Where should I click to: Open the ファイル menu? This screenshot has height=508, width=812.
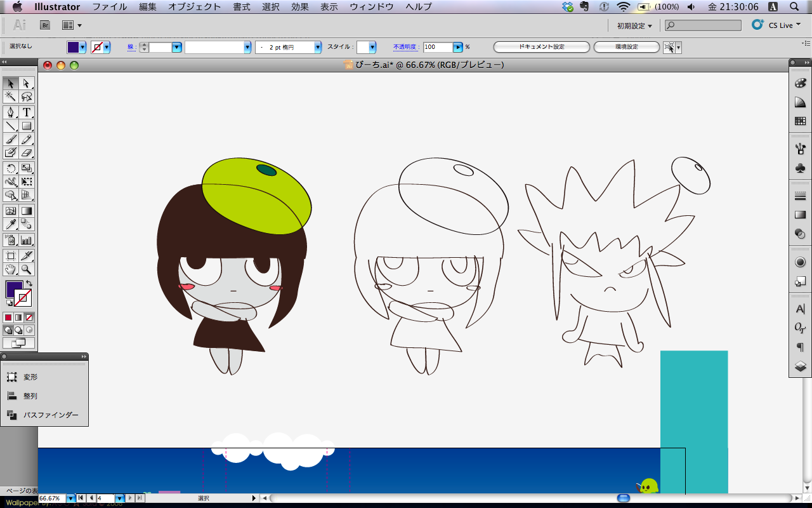point(109,7)
